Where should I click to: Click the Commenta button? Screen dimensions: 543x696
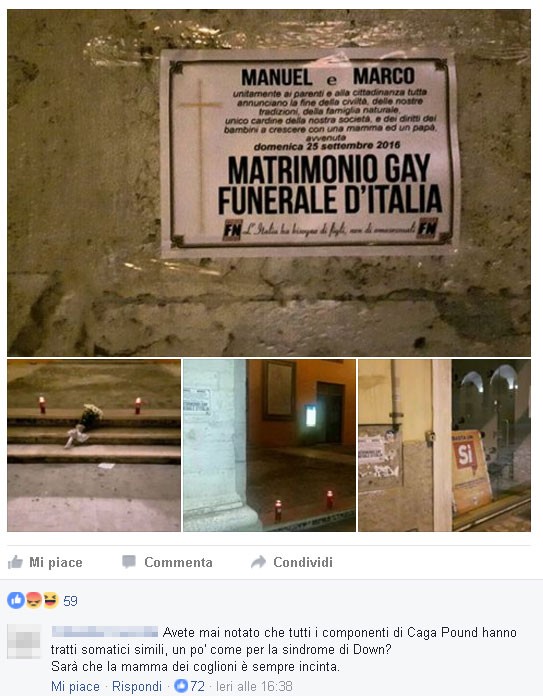(167, 562)
